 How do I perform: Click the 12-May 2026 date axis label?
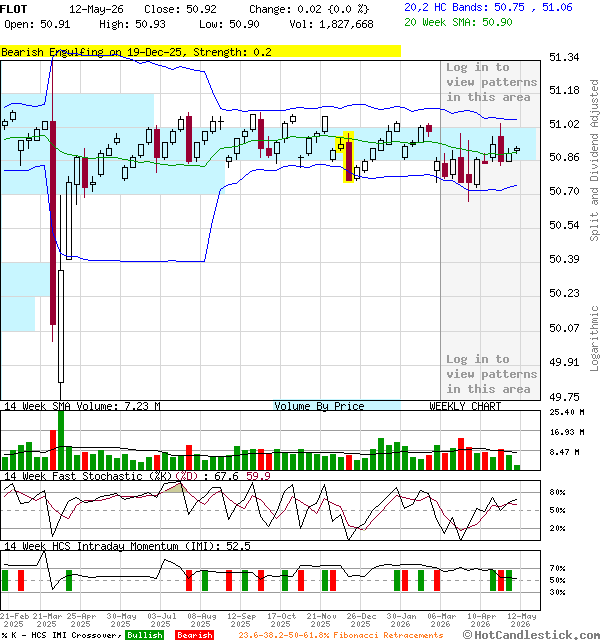pos(521,620)
